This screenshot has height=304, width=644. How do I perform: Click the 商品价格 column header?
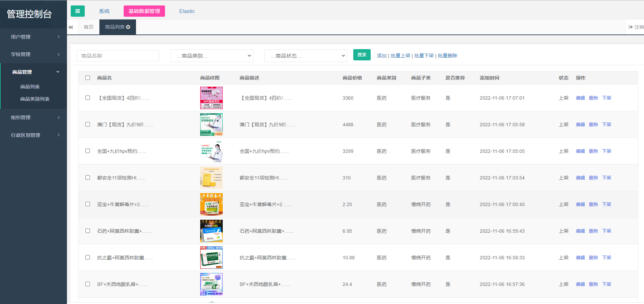[x=352, y=78]
